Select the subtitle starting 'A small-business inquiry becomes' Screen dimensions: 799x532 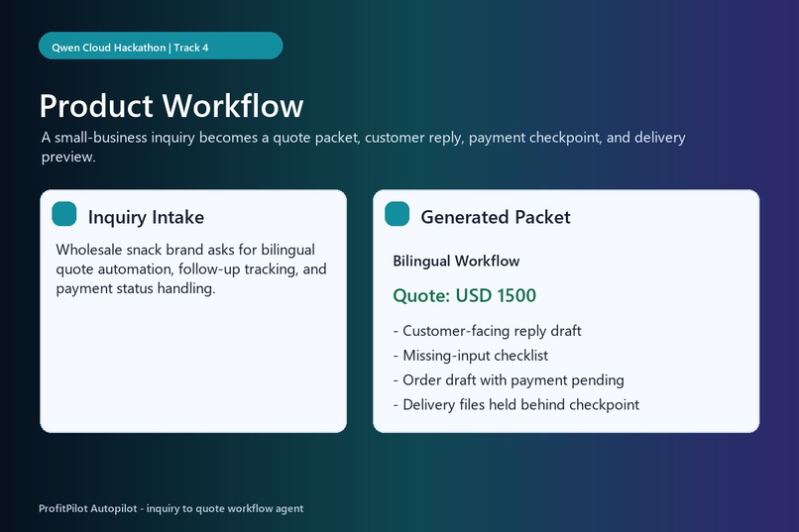coord(364,147)
